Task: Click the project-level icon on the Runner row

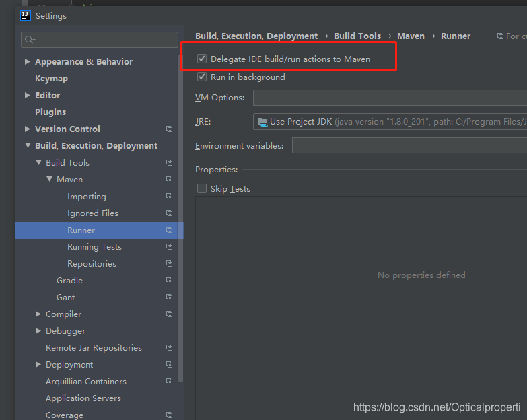Action: 170,230
